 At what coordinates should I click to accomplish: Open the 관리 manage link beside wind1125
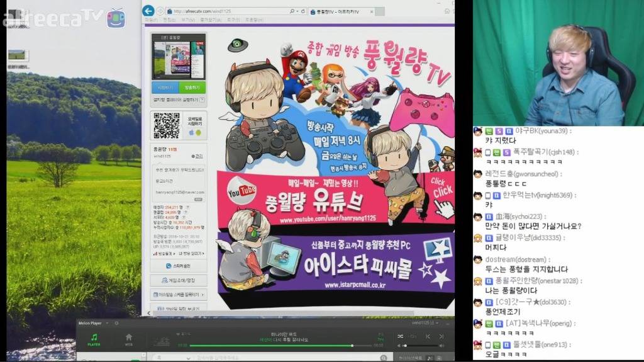tap(197, 156)
